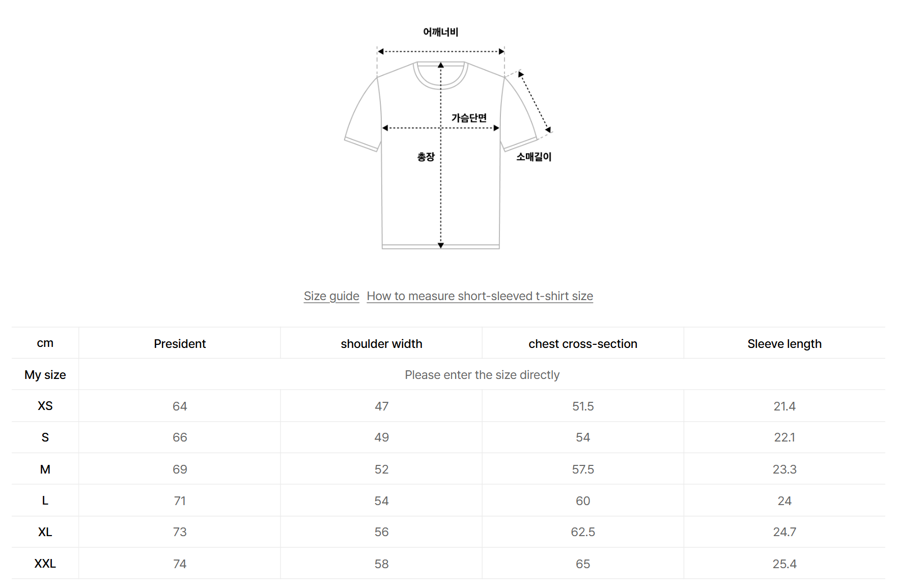
Task: Click the 어깨너비 label on diagram
Action: click(441, 32)
